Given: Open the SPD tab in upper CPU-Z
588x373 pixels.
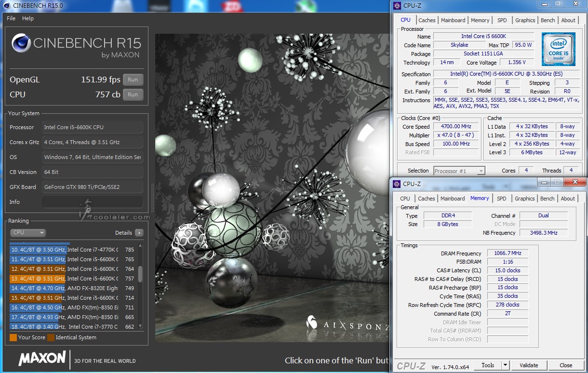Looking at the screenshot, I should 502,20.
